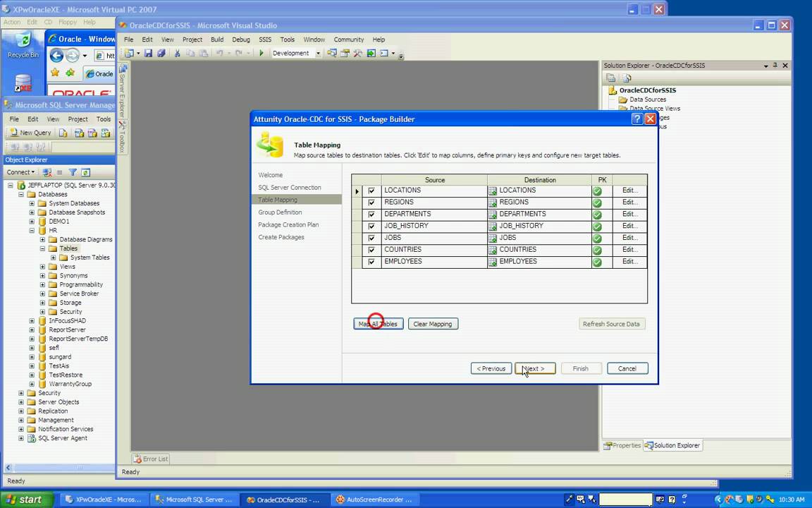Uncheck the LOCATIONS source table checkbox

(371, 190)
